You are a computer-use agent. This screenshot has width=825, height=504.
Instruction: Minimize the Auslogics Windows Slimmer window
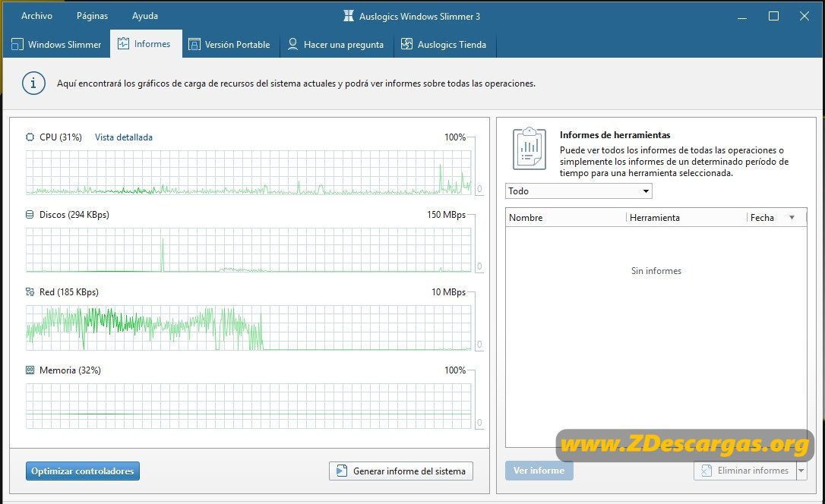point(742,16)
